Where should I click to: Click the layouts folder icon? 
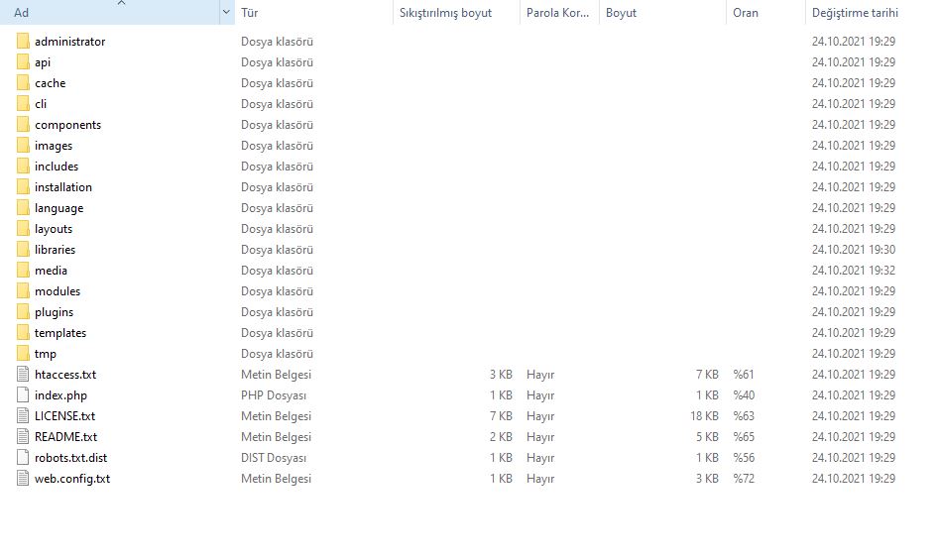pyautogui.click(x=23, y=228)
